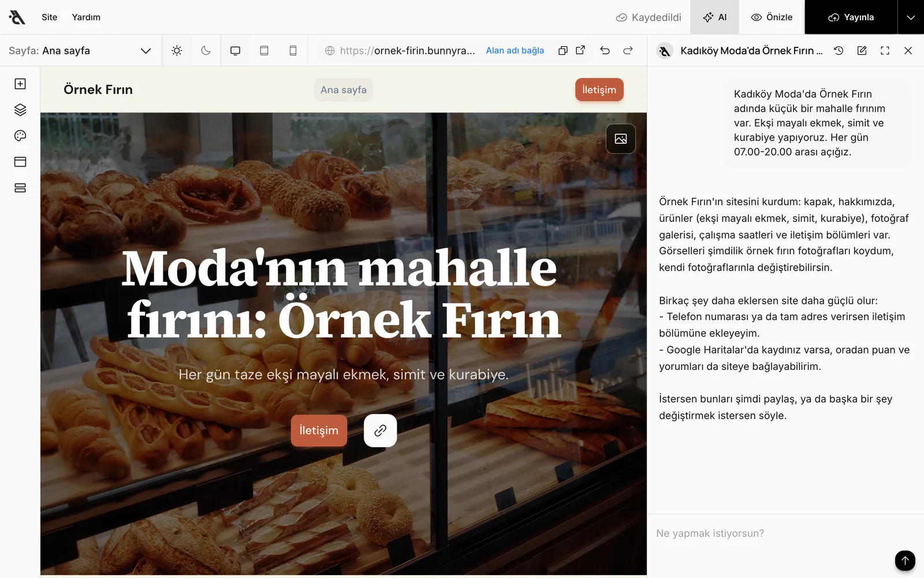The width and height of the screenshot is (924, 578).
Task: Expand the Sayfa: Ana sayfa dropdown
Action: pyautogui.click(x=80, y=51)
